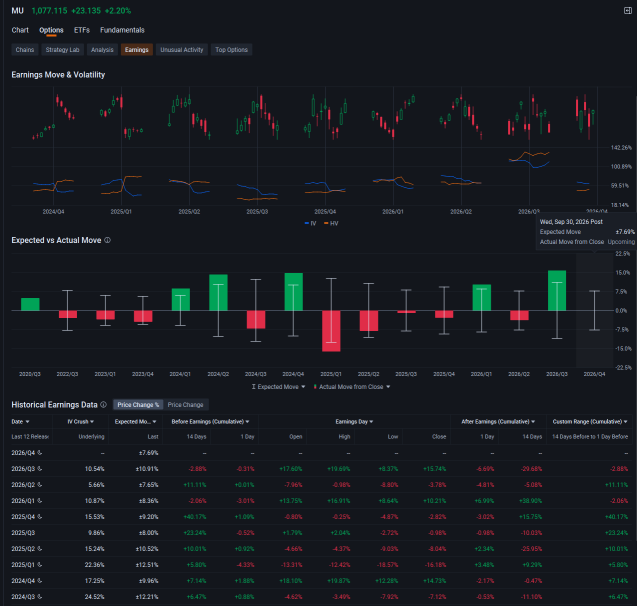Open Before Earnings (Cumulative) dropdown
The height and width of the screenshot is (606, 637).
(x=210, y=422)
